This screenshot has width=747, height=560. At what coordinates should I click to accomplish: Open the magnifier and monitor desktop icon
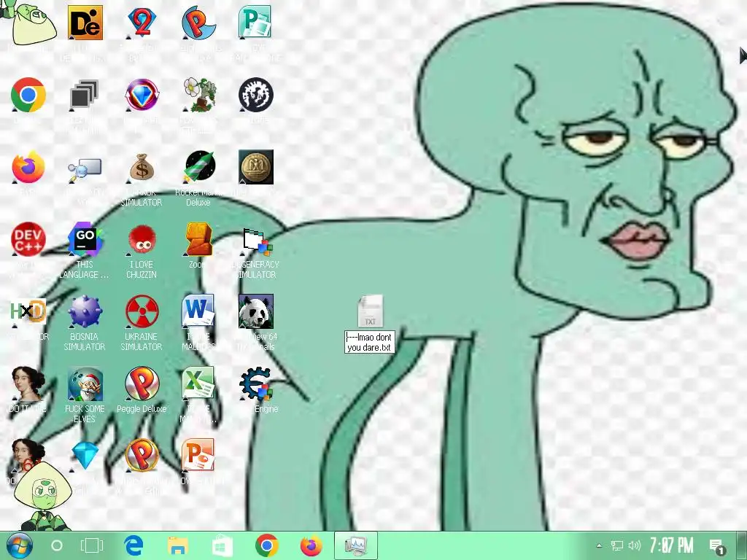85,169
